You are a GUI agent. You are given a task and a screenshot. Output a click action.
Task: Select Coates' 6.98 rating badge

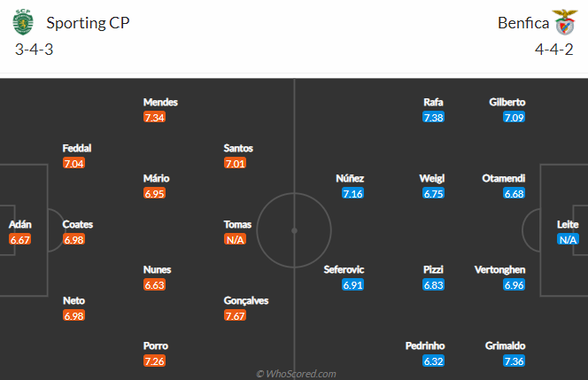[73, 240]
